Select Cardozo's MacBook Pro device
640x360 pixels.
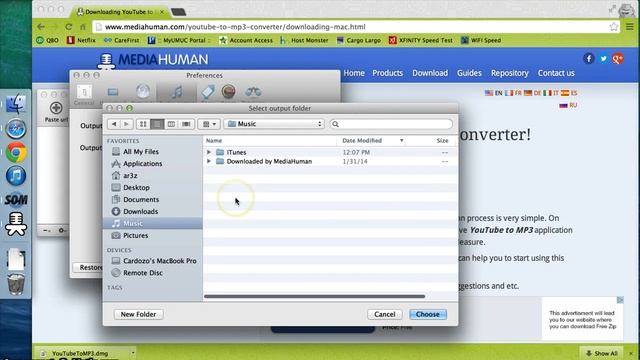pos(159,261)
